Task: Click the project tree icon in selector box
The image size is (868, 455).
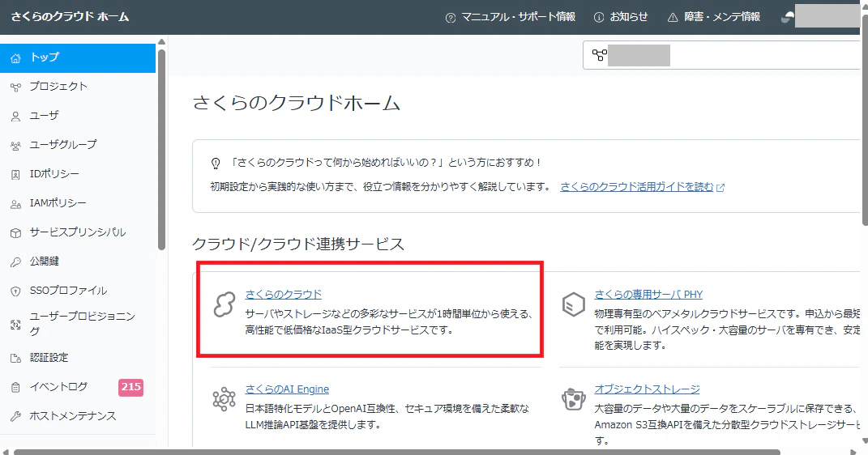Action: click(599, 55)
